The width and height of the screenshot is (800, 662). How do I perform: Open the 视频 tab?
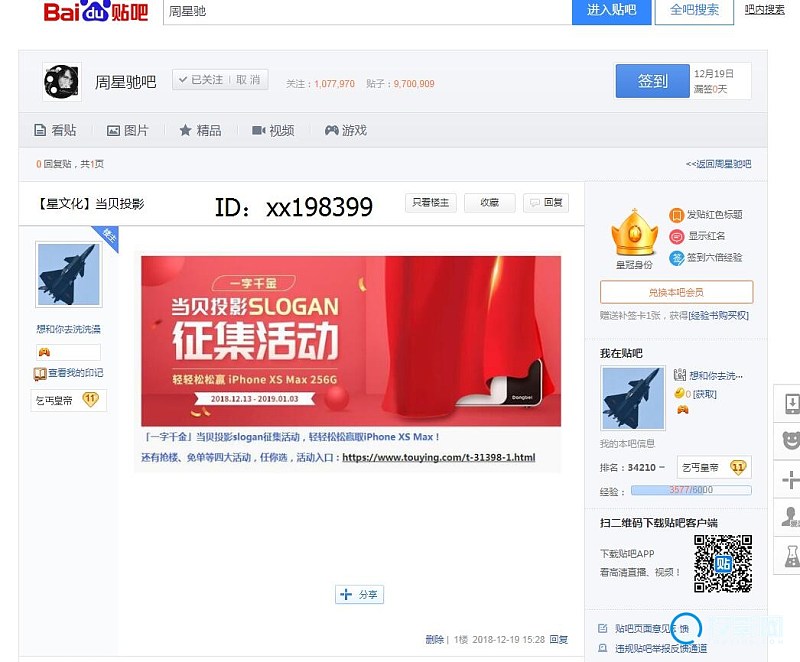click(273, 131)
